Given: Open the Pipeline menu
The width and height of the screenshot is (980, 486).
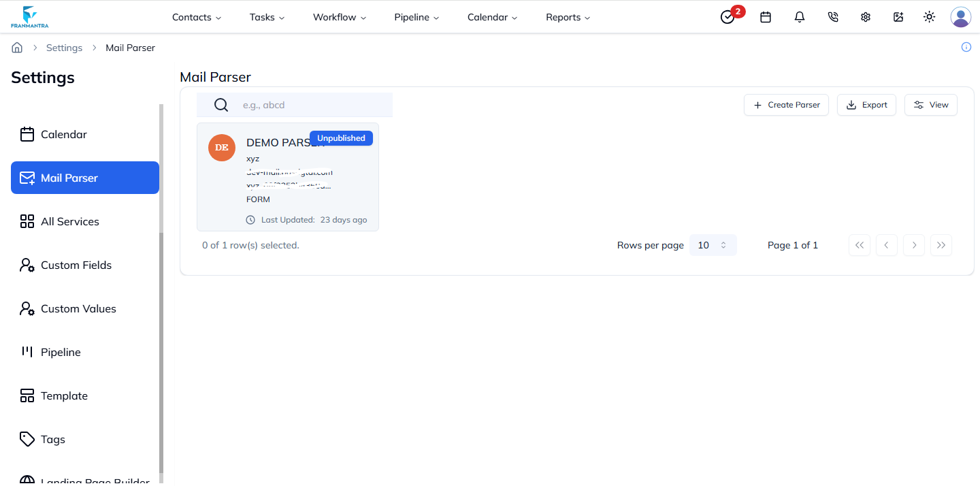Looking at the screenshot, I should (x=416, y=17).
